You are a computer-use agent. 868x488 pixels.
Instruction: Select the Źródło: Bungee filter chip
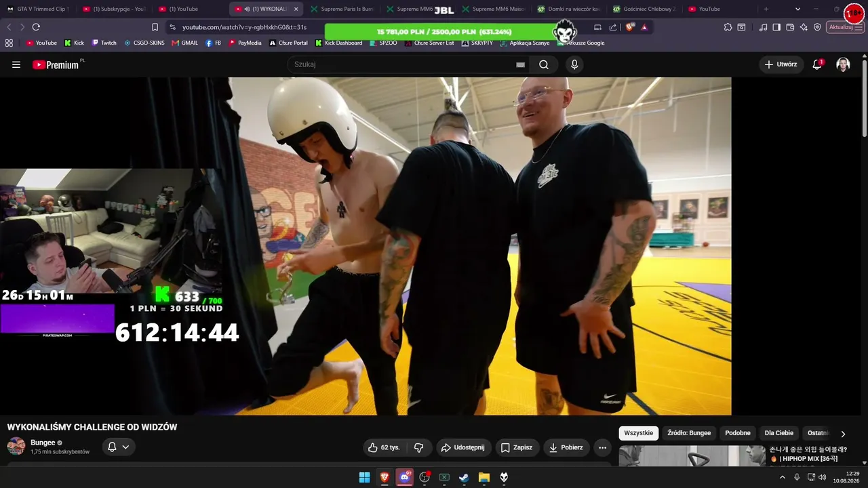coord(689,433)
